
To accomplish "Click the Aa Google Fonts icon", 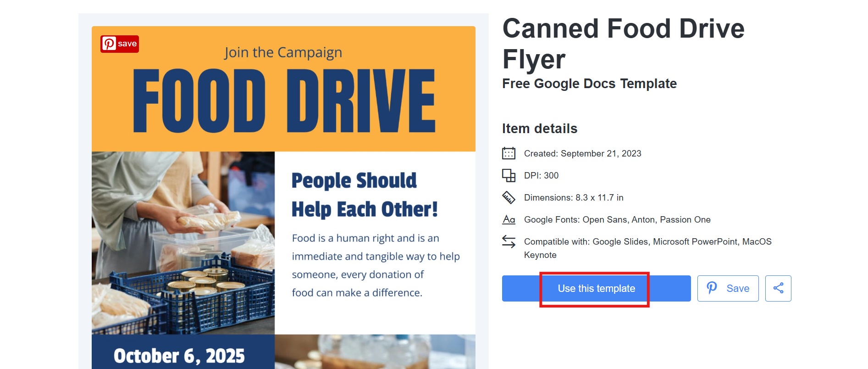I will 509,219.
